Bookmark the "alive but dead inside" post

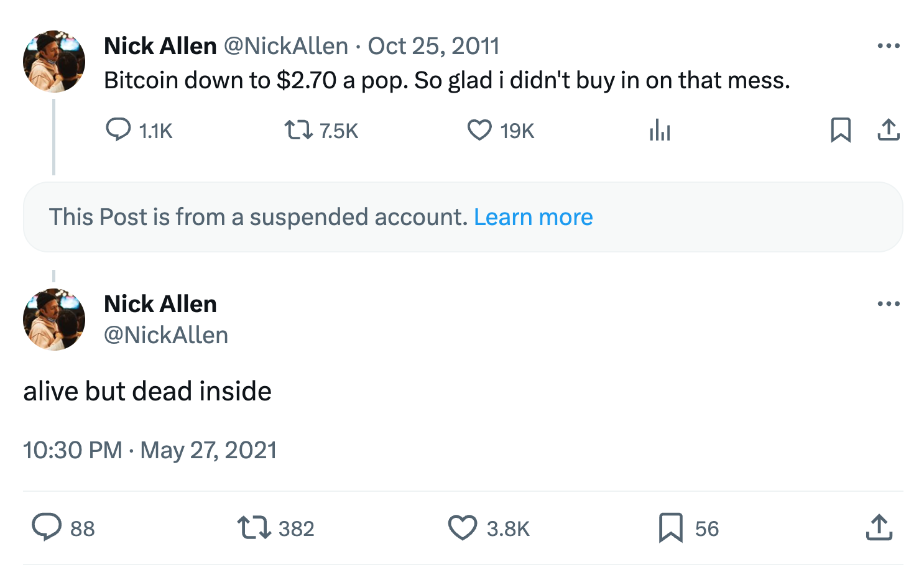(x=670, y=528)
